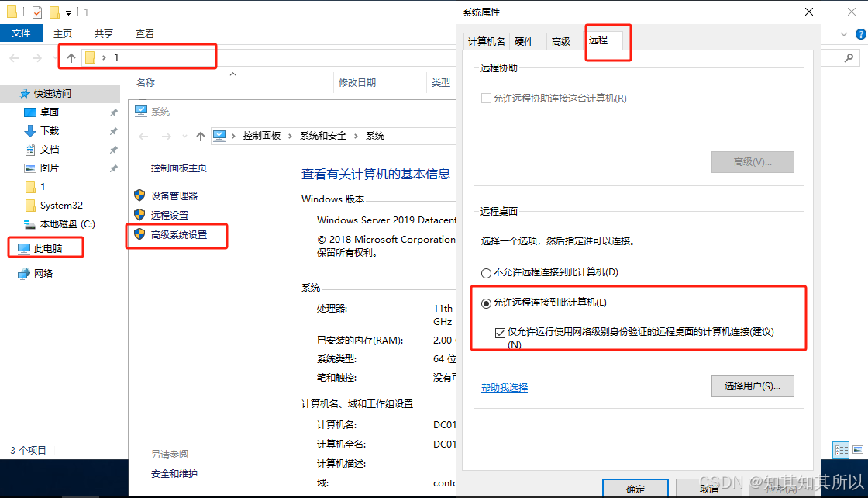The height and width of the screenshot is (498, 868).
Task: Switch to large icons view in status bar
Action: (857, 450)
